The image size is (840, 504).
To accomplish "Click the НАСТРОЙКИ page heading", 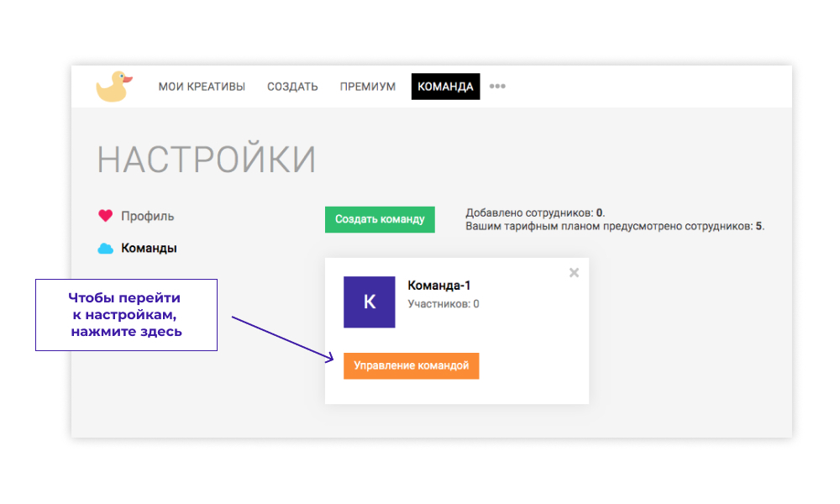I will coord(207,160).
